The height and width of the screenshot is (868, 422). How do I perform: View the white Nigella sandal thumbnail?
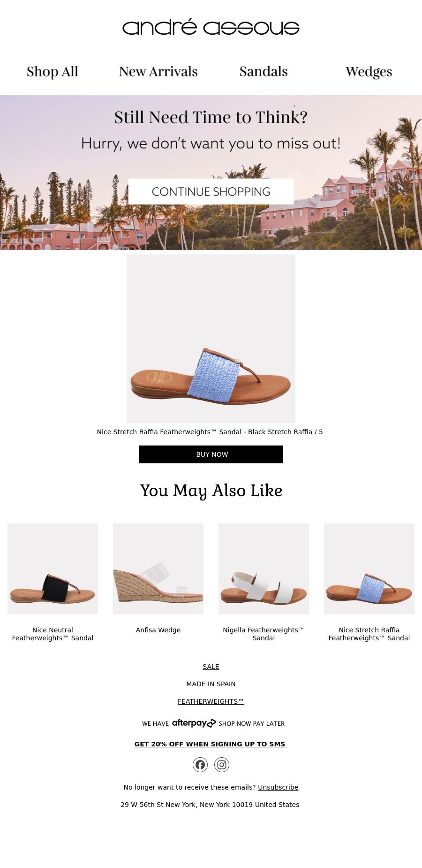point(264,568)
